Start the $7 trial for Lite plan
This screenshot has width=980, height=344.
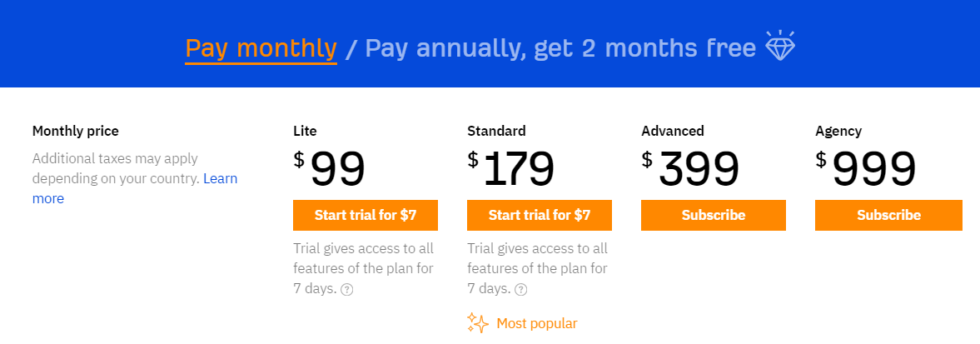click(x=366, y=215)
